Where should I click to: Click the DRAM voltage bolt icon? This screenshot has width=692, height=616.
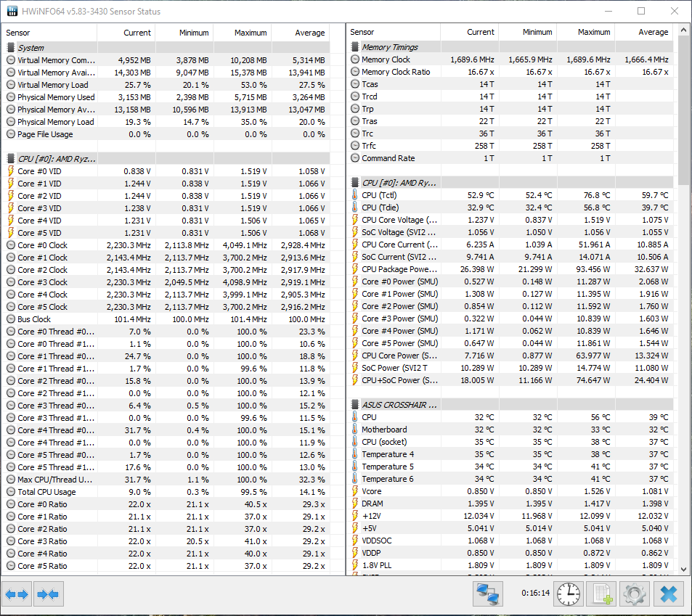click(355, 503)
